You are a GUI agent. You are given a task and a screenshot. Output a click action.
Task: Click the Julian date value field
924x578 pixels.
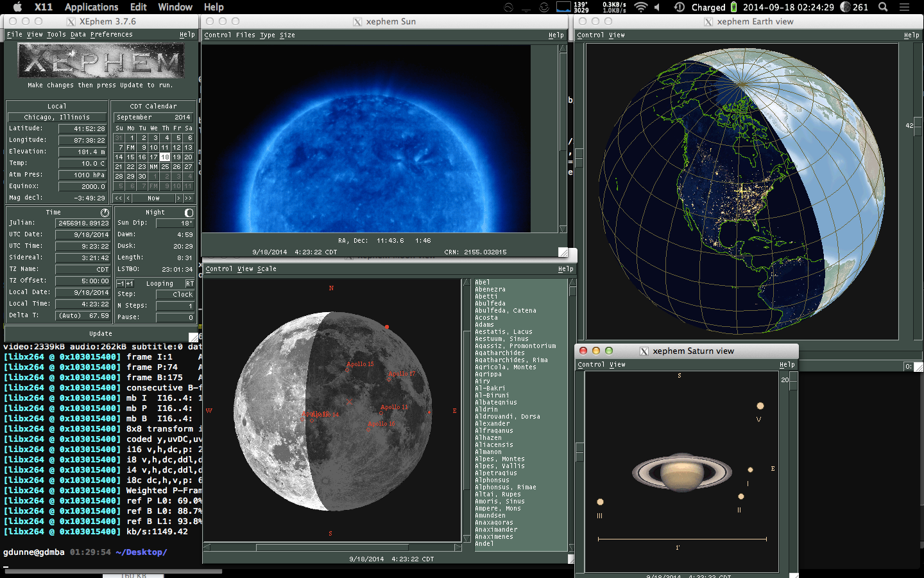click(83, 223)
